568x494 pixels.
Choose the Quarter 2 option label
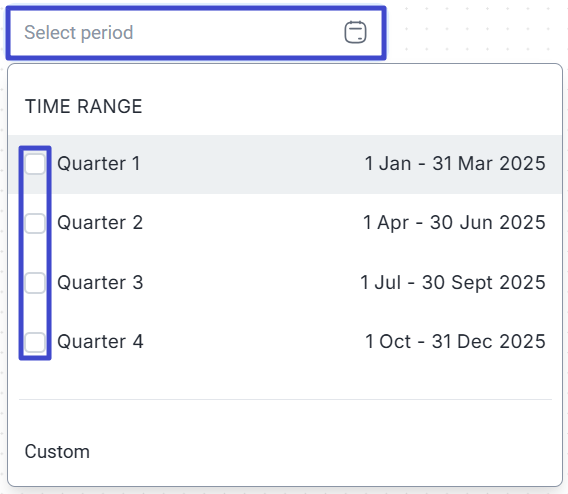(x=100, y=222)
